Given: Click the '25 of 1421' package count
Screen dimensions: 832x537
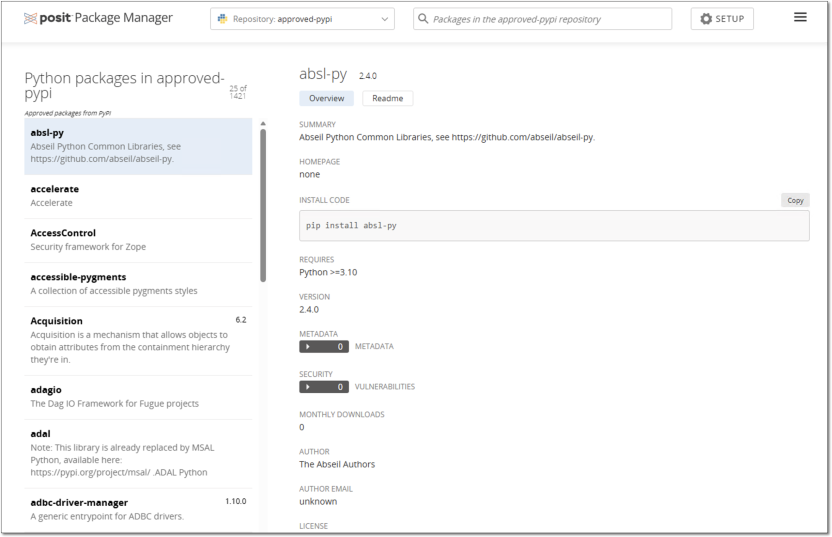Looking at the screenshot, I should point(238,92).
